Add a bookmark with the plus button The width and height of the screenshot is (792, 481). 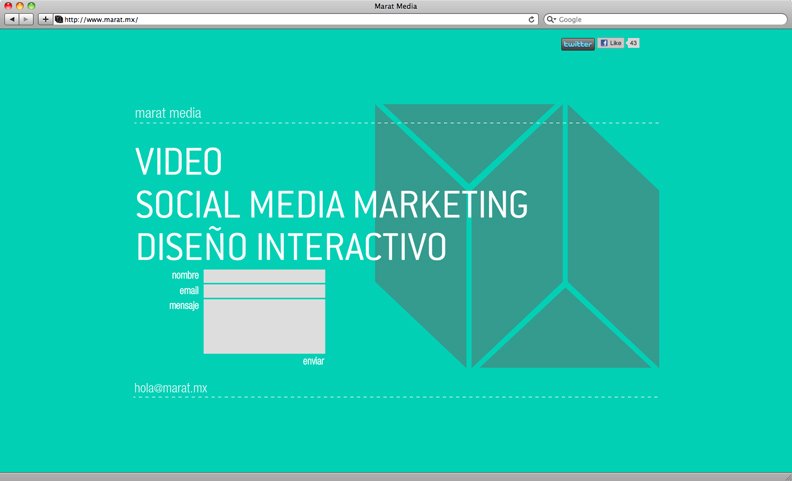45,19
